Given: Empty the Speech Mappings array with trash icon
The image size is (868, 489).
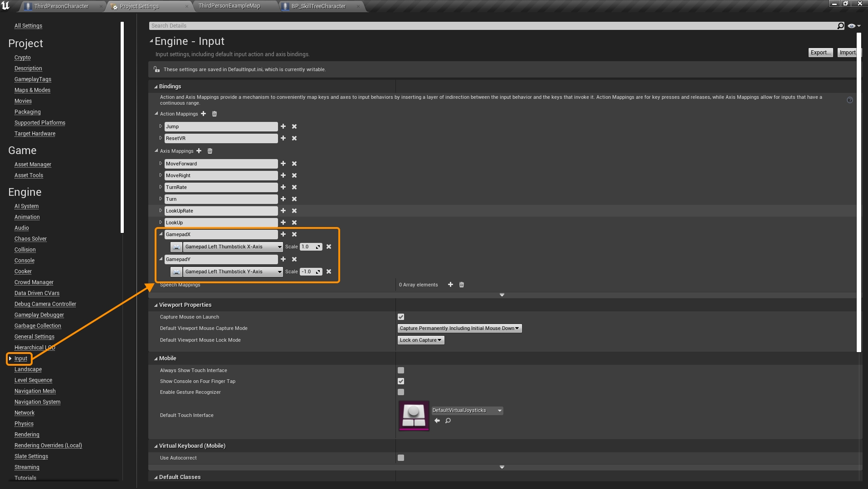Looking at the screenshot, I should (x=462, y=285).
